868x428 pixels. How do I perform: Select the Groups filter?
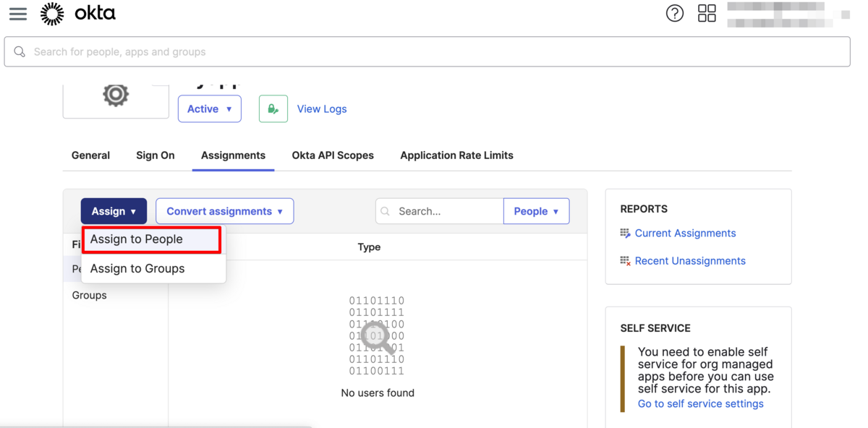click(90, 295)
